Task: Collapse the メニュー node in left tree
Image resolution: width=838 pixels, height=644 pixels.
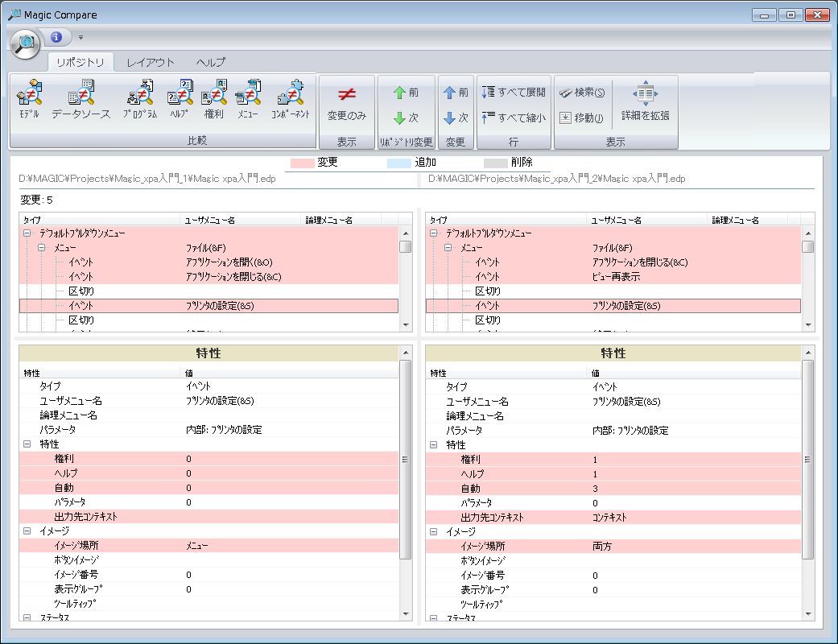Action: [41, 248]
